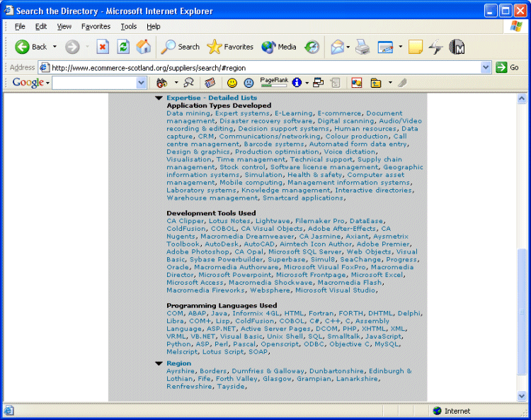Click the yellow note toolbar icon
The width and height of the screenshot is (531, 420).
pos(415,47)
